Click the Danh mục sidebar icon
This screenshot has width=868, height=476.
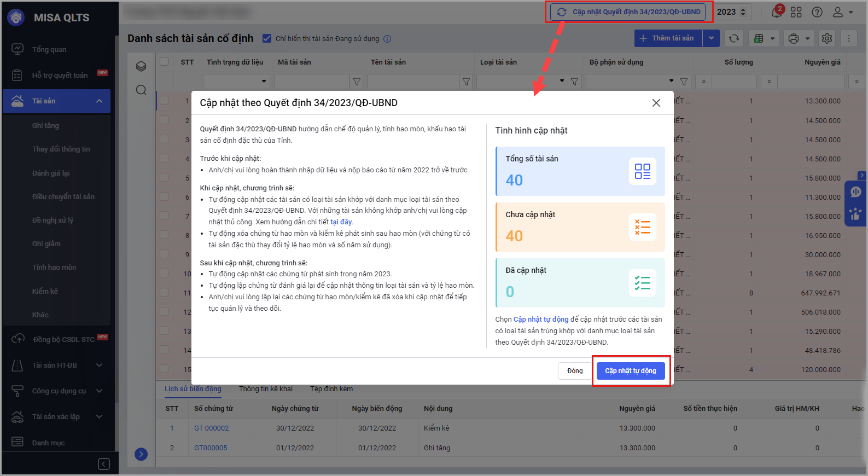(x=18, y=442)
